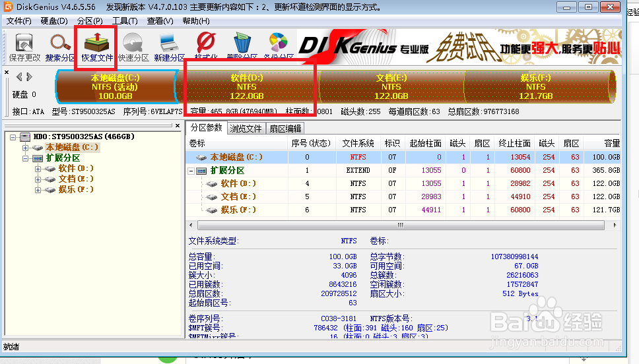
Task: Select the 软件(D:) partition bar in disk map
Action: point(247,86)
